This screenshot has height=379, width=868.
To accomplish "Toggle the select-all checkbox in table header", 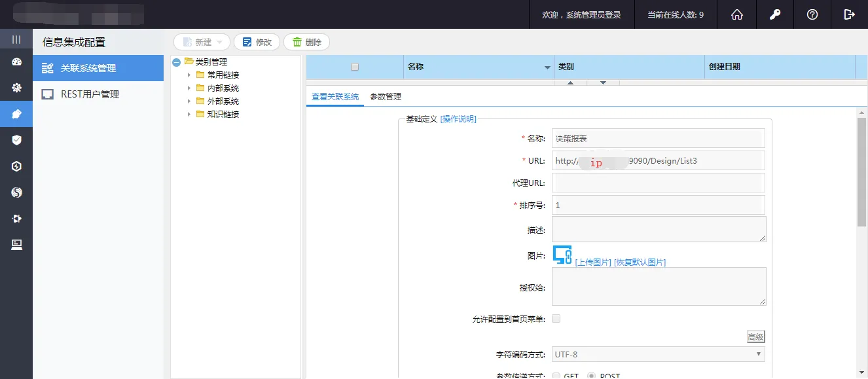I will [355, 67].
